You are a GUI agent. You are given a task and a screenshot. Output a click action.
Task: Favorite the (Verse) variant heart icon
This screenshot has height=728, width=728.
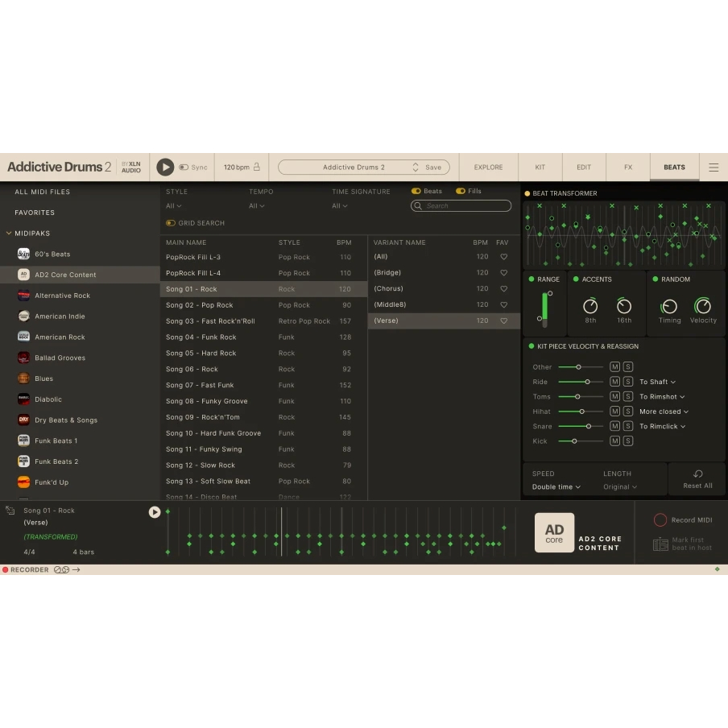[x=504, y=321]
